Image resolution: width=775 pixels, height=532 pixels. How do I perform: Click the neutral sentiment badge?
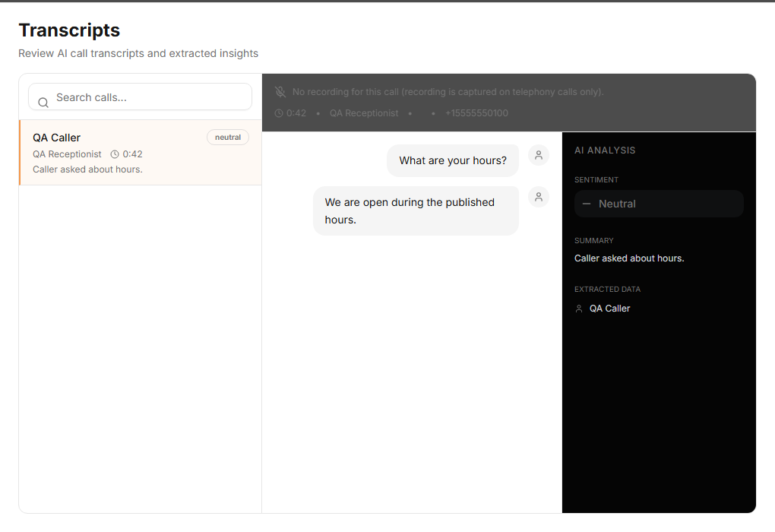click(228, 138)
